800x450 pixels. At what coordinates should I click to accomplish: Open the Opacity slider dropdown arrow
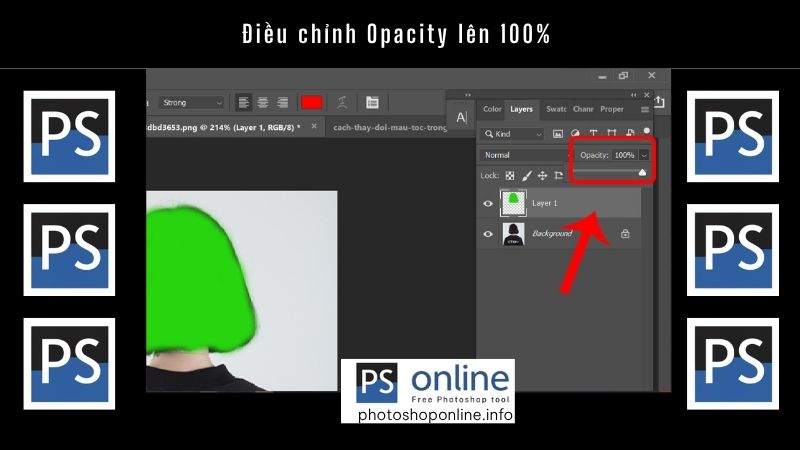pyautogui.click(x=644, y=155)
